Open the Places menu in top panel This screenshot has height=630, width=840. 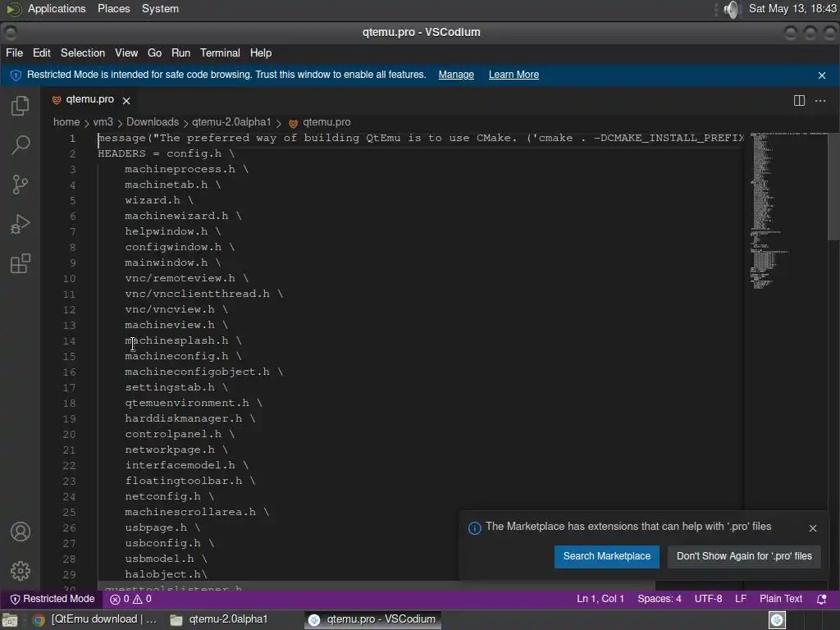click(x=113, y=8)
